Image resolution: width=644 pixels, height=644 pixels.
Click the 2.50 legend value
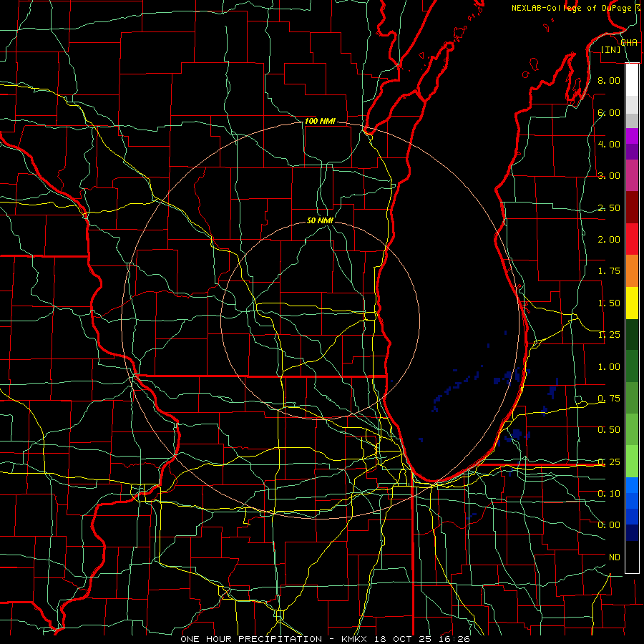(x=609, y=208)
